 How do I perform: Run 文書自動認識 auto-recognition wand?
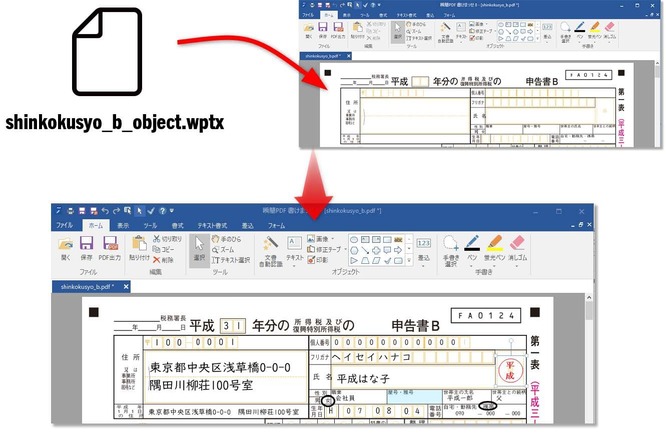coord(271,247)
